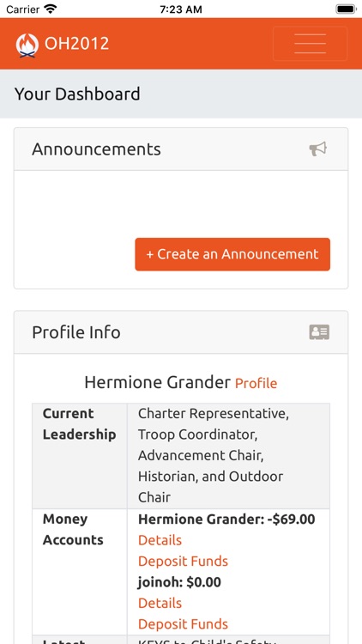Tap the Current Leadership row label
Screen dimensions: 362x644
pyautogui.click(x=80, y=424)
